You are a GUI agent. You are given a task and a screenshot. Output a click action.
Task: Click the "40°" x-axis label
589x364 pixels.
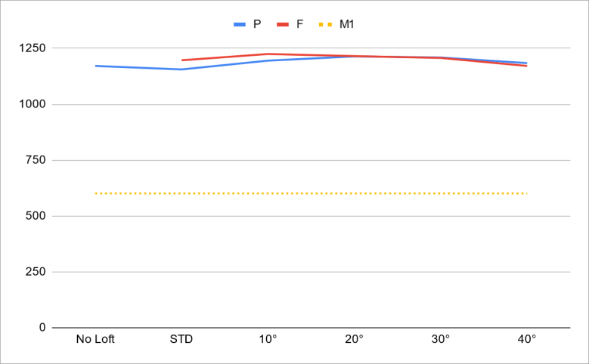(x=526, y=340)
